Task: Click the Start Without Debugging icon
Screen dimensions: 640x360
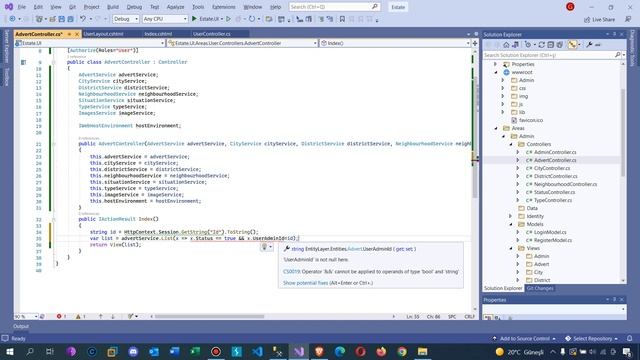Action: pyautogui.click(x=229, y=19)
